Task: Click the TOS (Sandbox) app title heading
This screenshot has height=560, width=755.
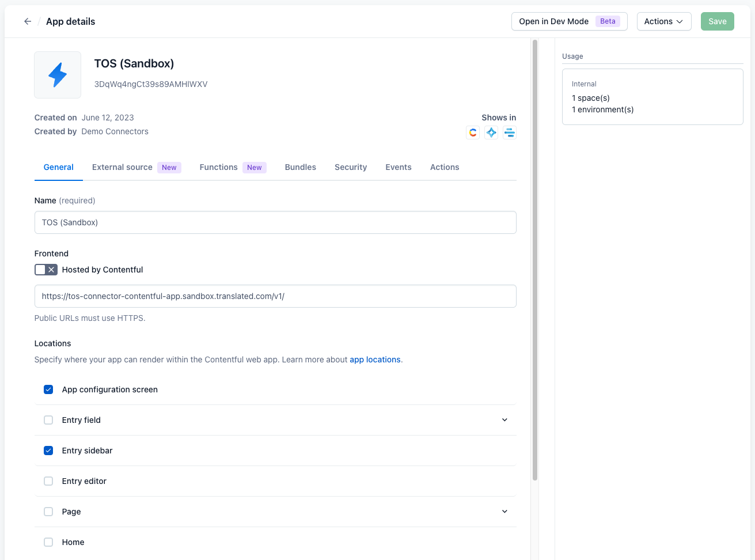Action: tap(134, 63)
